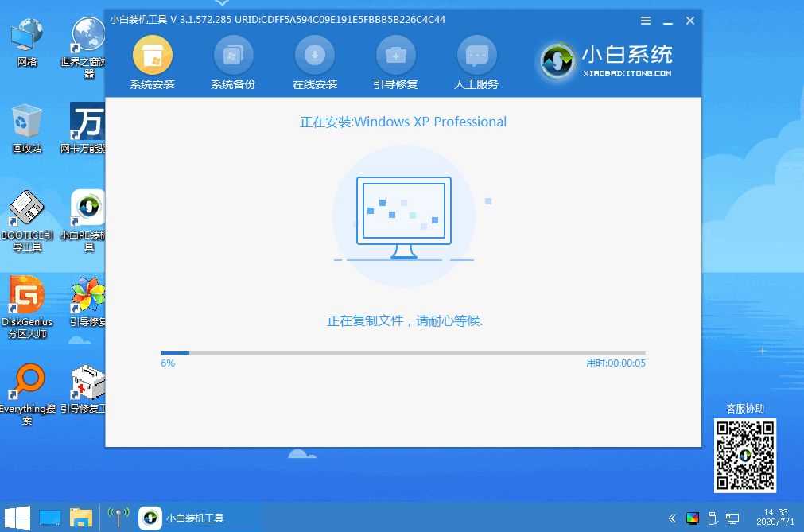Select the 在线安装 download icon
The height and width of the screenshot is (532, 804).
tap(315, 56)
